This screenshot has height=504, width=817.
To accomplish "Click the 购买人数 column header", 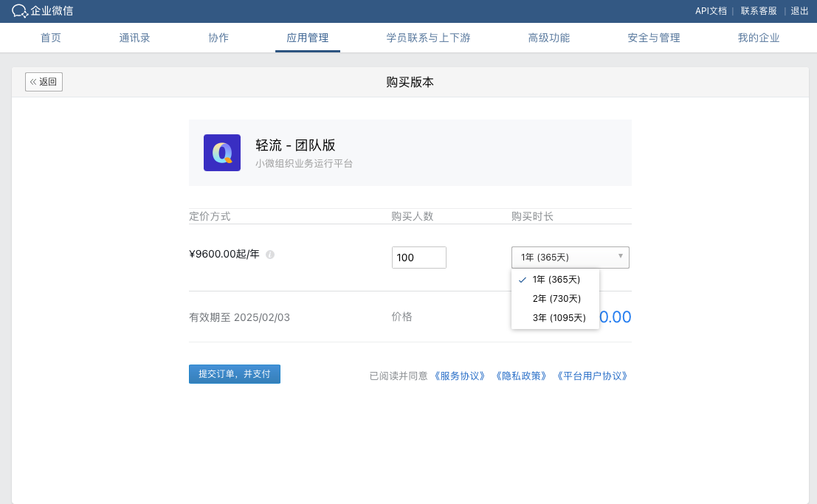I will [412, 216].
